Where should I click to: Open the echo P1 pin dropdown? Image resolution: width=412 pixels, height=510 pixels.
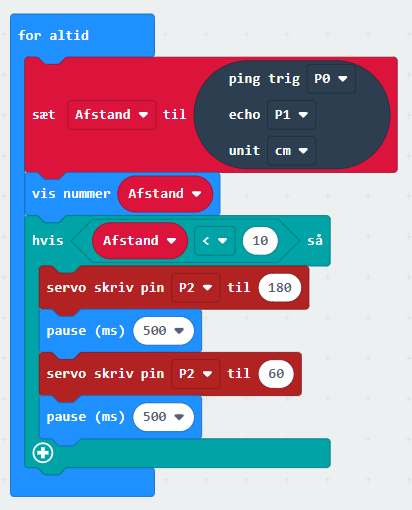291,115
